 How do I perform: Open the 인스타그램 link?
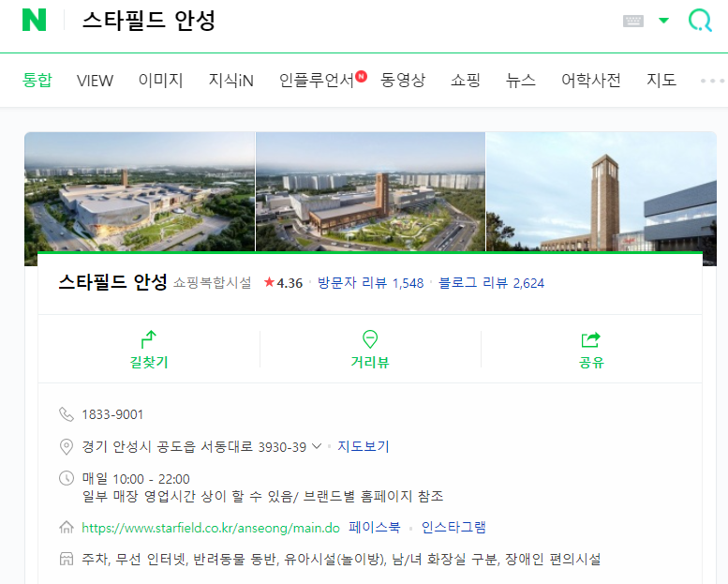click(x=453, y=528)
